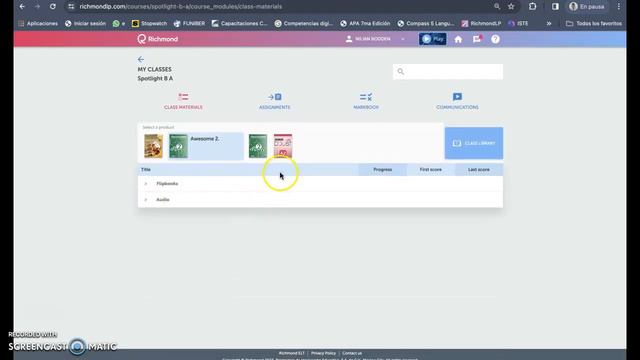The image size is (640, 360).
Task: Click the Play button in the header
Action: tap(433, 39)
